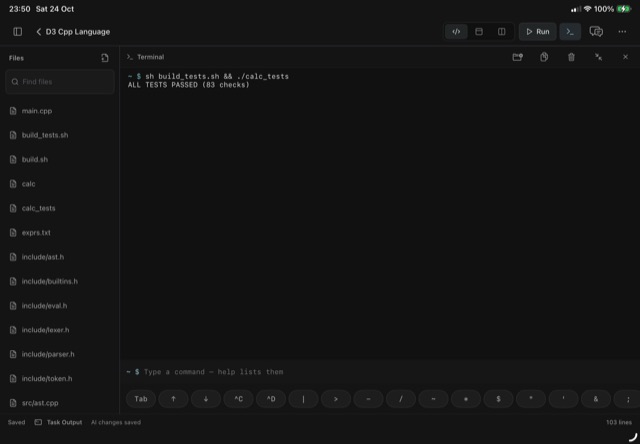
Task: Switch to code editor view mode
Action: 456,31
